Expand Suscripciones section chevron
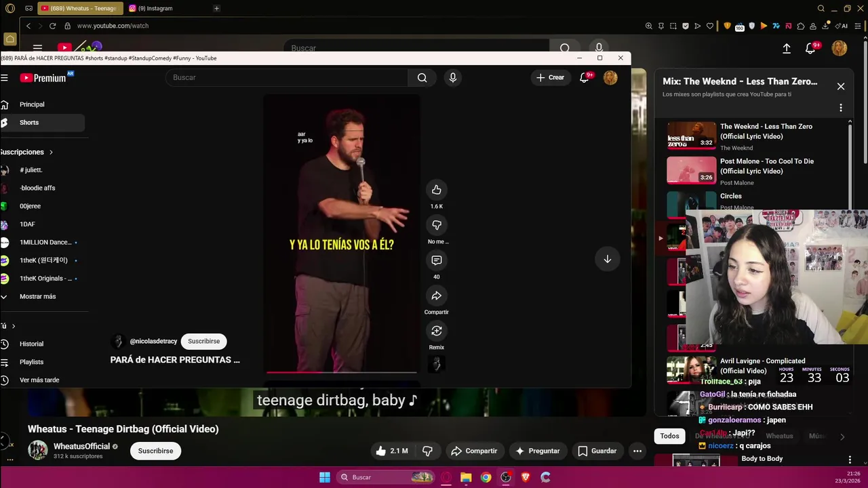 51,152
